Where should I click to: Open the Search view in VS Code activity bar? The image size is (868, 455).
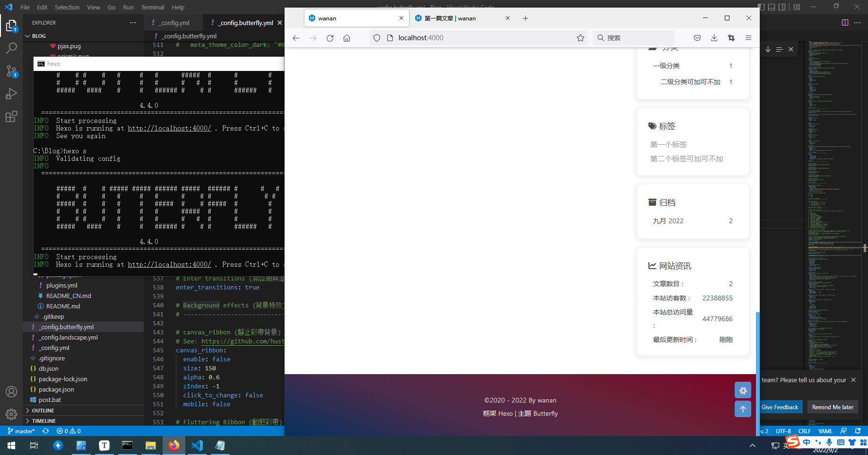tap(11, 48)
